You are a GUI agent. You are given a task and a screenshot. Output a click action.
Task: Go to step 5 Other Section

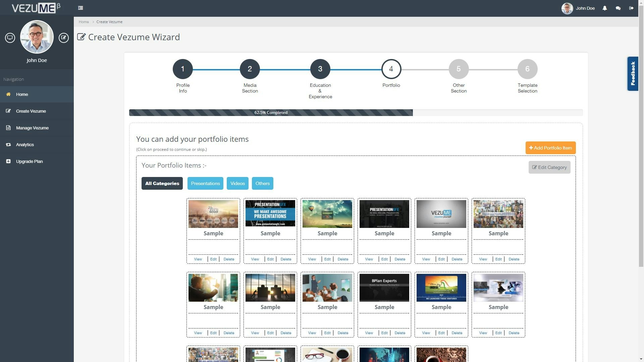[x=459, y=69]
